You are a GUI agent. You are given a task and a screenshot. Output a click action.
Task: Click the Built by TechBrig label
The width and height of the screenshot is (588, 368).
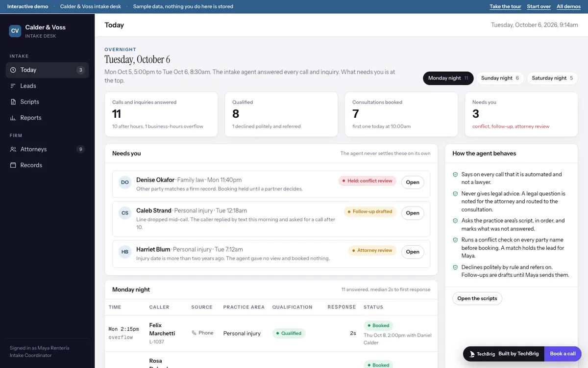pos(518,354)
